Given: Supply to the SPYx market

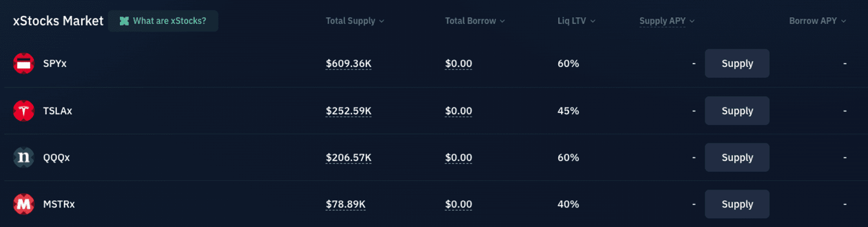Looking at the screenshot, I should pos(737,64).
